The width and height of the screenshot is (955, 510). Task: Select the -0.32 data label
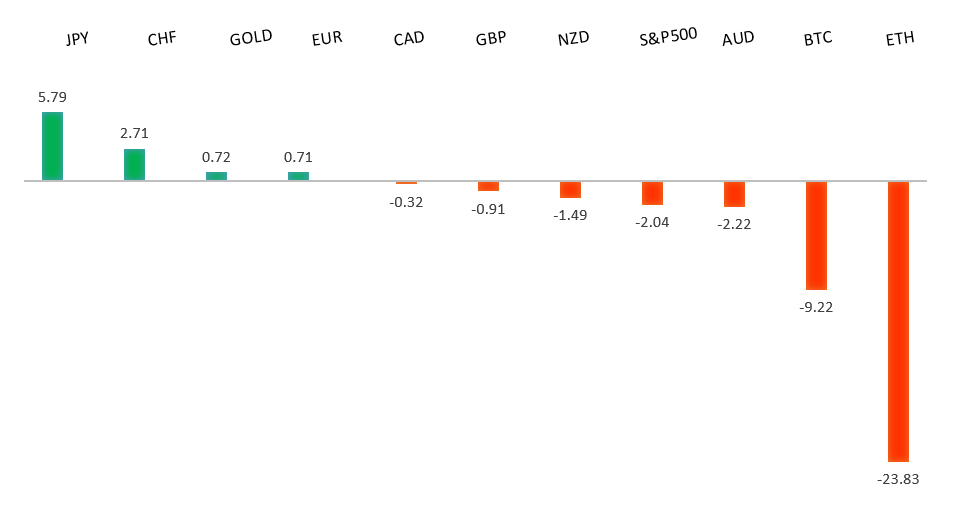406,201
